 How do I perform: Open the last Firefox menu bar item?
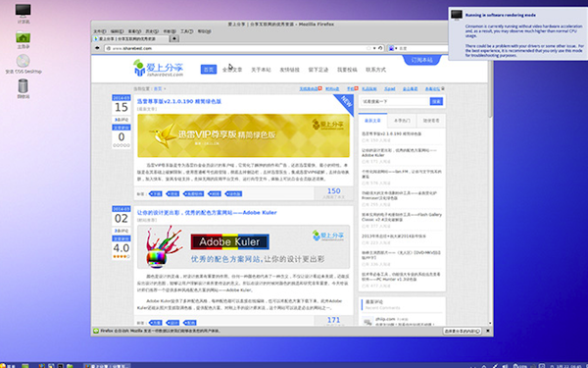[205, 31]
